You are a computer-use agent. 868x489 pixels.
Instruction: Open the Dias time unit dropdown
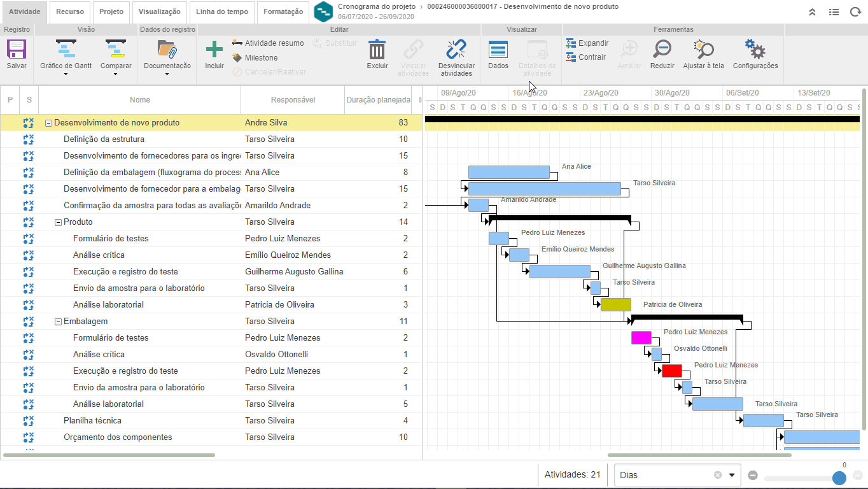tap(731, 475)
